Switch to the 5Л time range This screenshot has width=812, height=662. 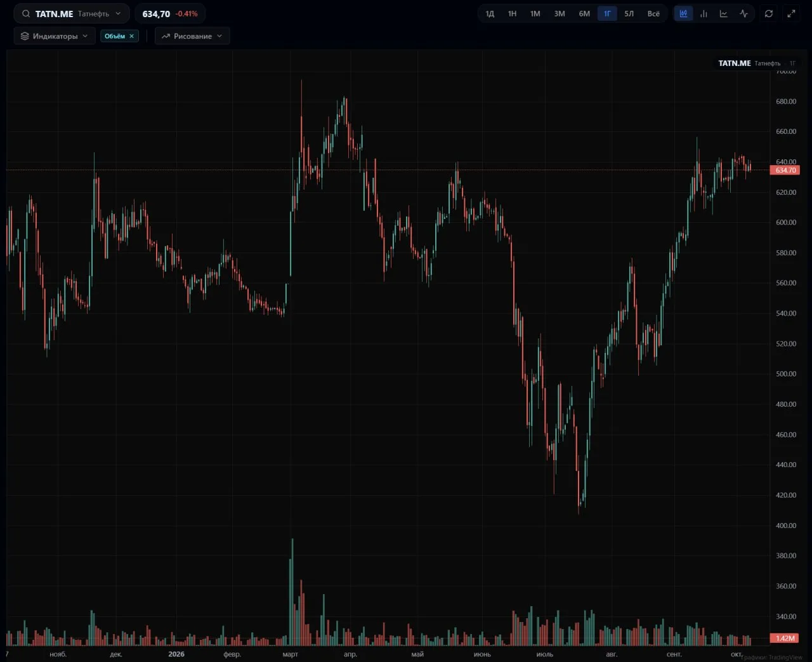pyautogui.click(x=629, y=13)
